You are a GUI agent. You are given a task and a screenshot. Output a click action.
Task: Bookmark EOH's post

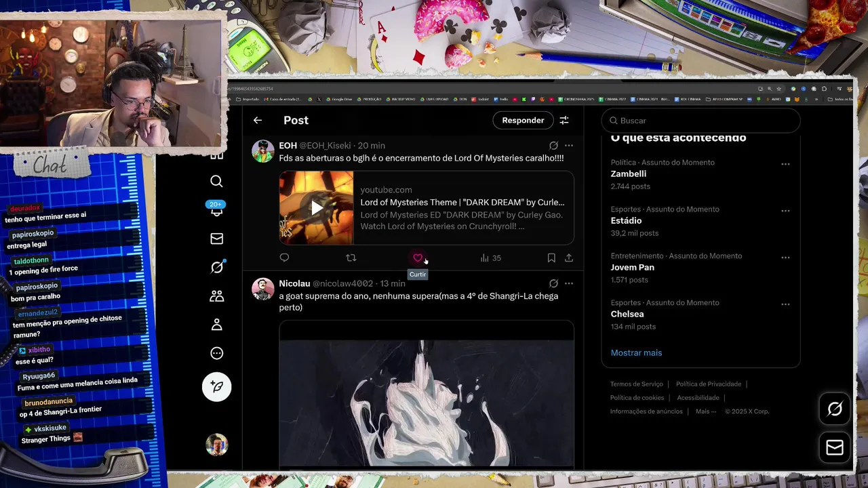(x=551, y=258)
